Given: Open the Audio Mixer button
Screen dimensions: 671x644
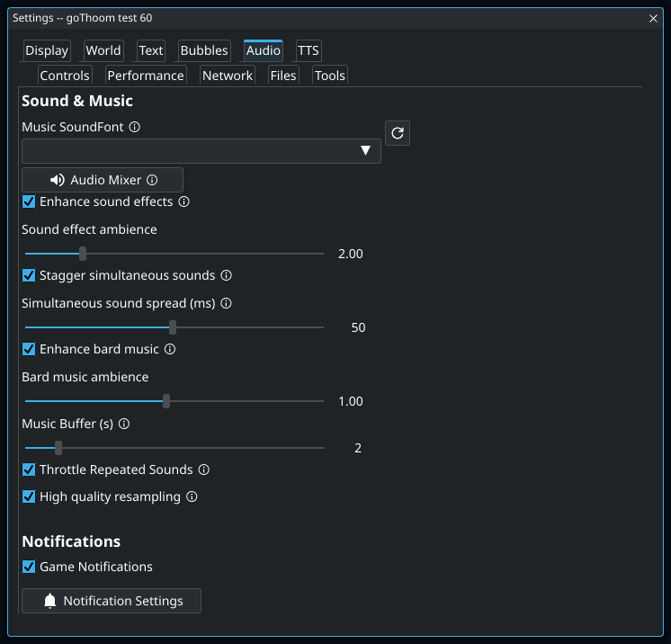Looking at the screenshot, I should 103,180.
